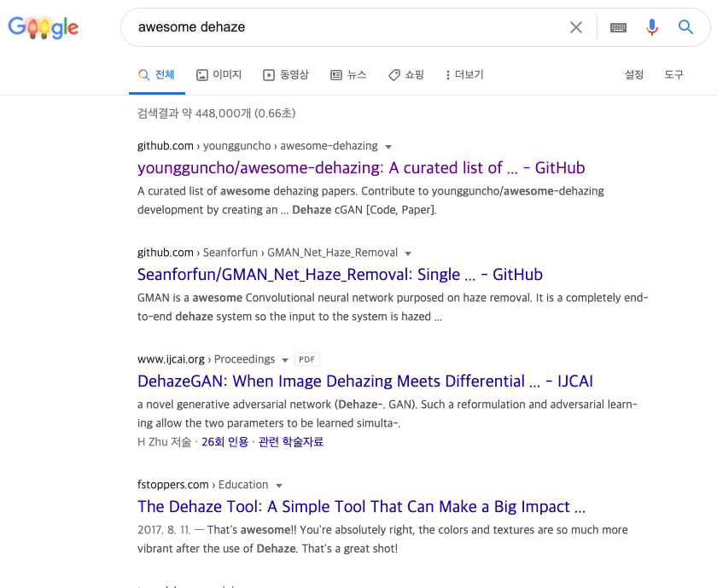This screenshot has width=717, height=588.
Task: Open 설정 settings
Action: [634, 74]
